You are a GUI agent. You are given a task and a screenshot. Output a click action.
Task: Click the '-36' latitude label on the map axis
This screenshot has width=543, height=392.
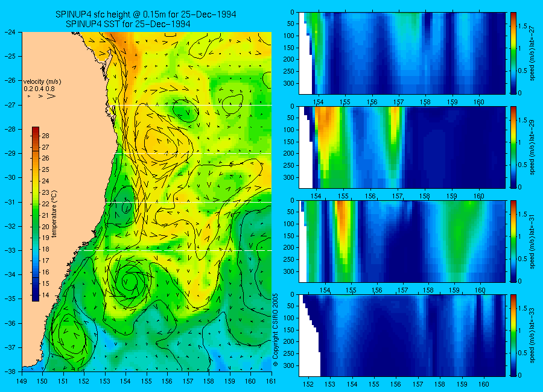[x=10, y=323]
